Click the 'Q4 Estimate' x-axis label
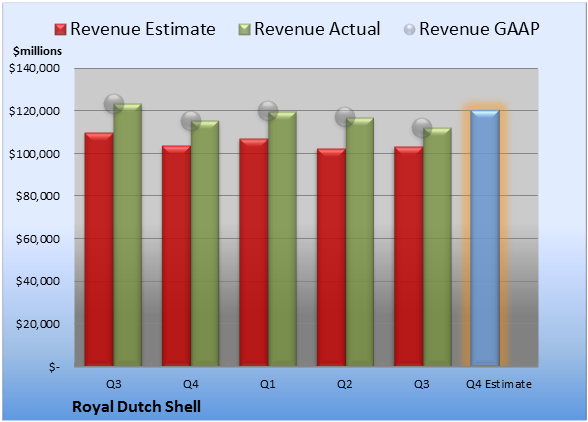Image resolution: width=588 pixels, height=422 pixels. 499,384
